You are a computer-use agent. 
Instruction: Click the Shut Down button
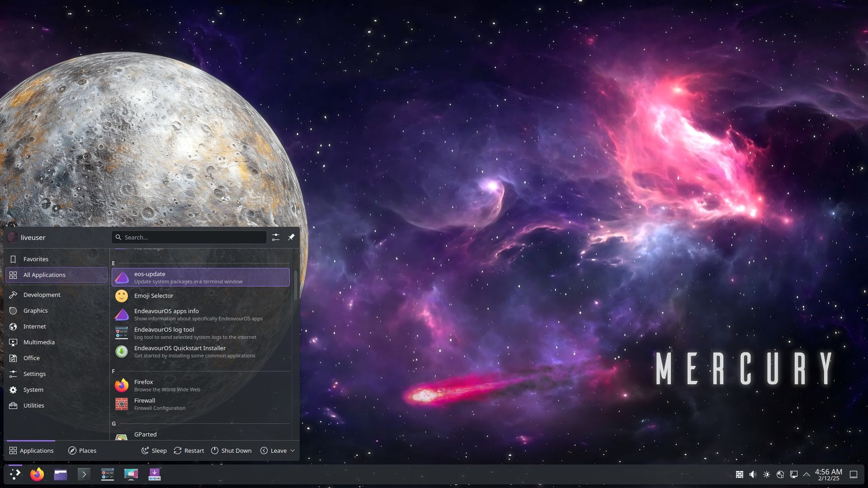click(231, 450)
